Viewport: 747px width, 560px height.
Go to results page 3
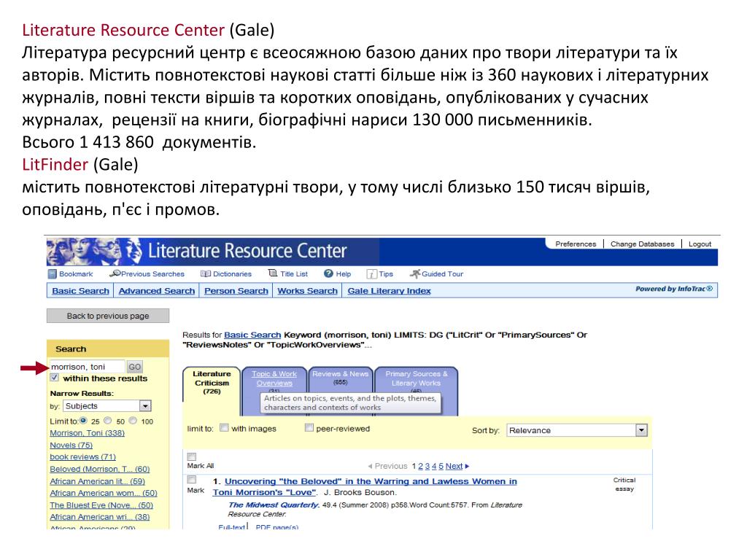[427, 466]
